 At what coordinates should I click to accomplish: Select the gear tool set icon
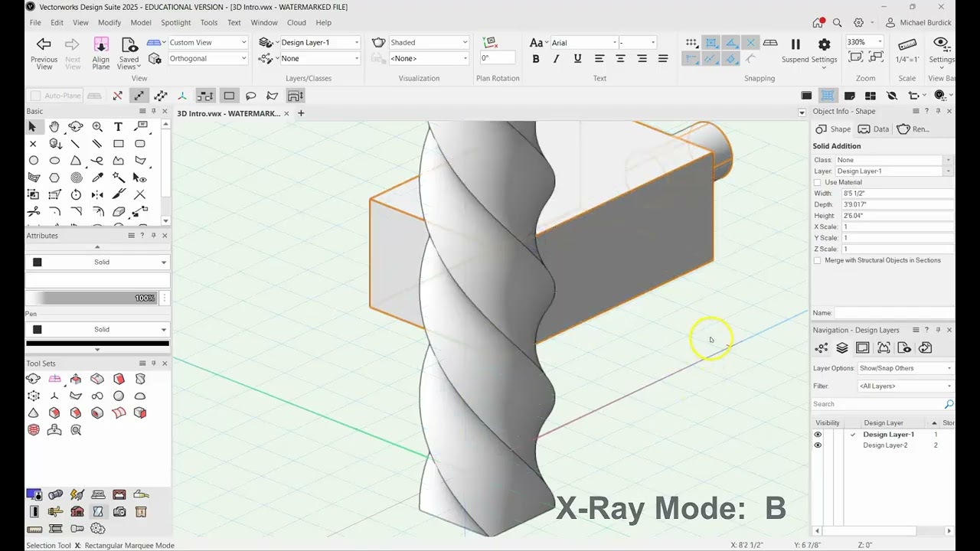tap(98, 528)
